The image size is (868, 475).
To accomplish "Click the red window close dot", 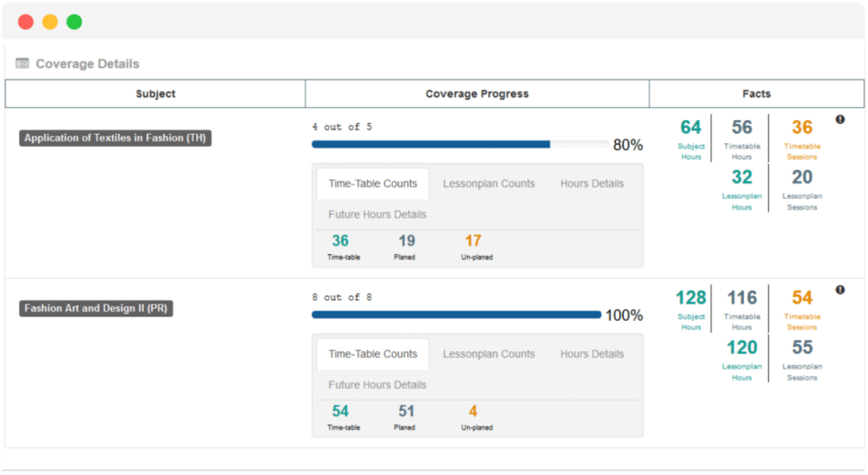I will pos(26,22).
